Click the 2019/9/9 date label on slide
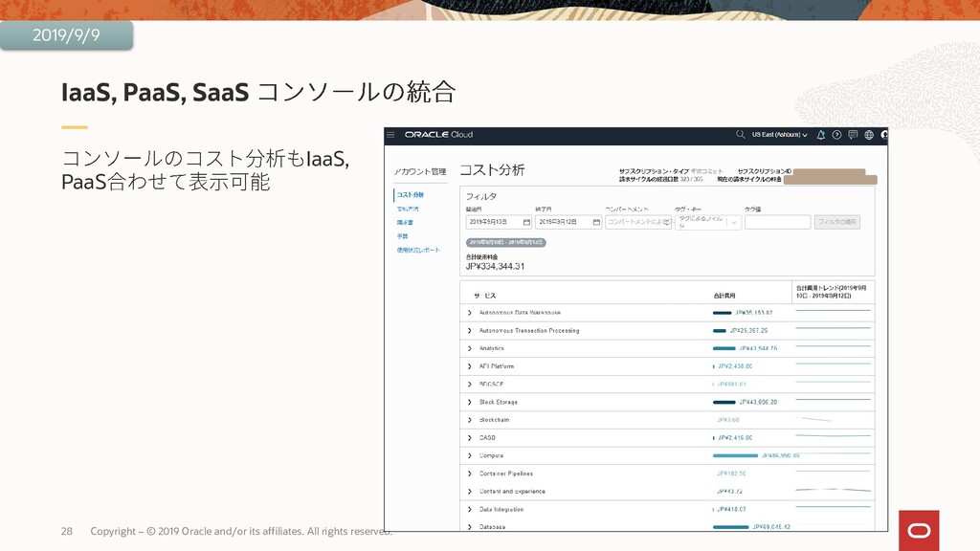The image size is (980, 551). pyautogui.click(x=66, y=35)
